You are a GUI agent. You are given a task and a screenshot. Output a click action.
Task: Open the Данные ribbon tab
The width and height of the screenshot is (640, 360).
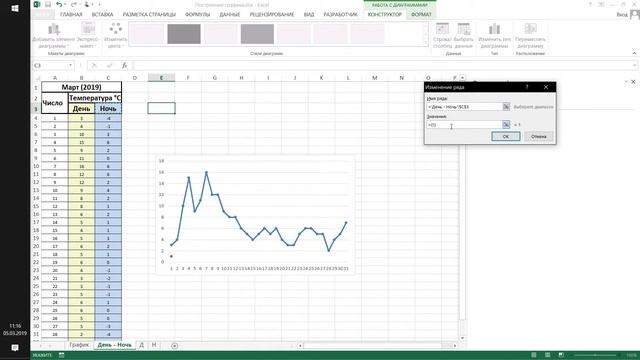coord(229,14)
